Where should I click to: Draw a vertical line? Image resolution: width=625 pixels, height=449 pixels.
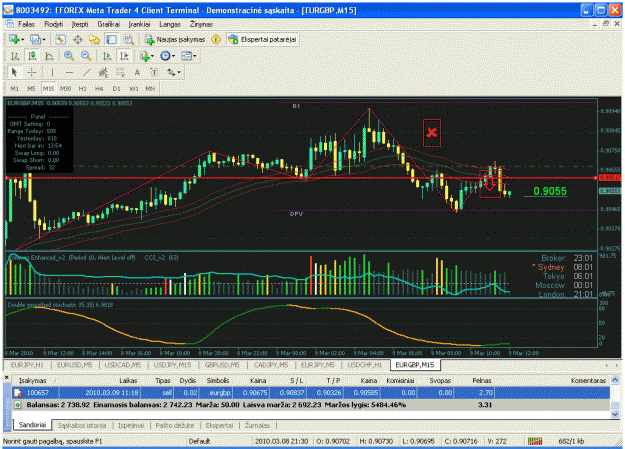click(52, 73)
